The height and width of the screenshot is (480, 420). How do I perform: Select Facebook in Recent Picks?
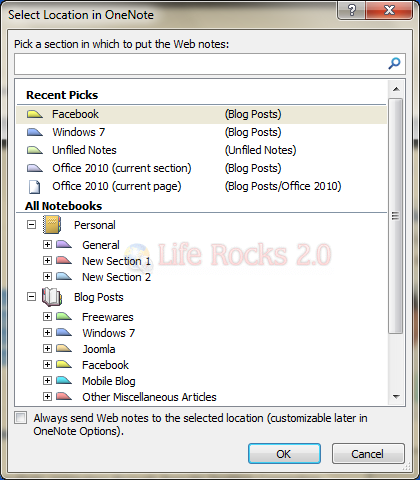pos(202,114)
